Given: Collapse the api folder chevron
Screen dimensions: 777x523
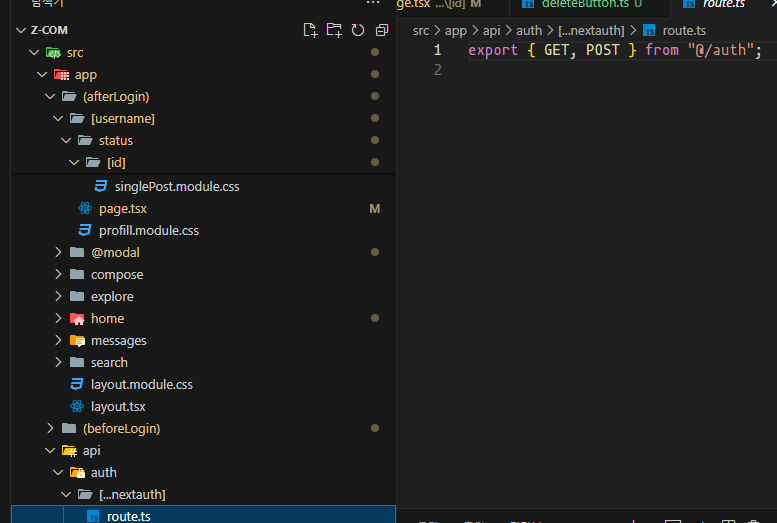Looking at the screenshot, I should (50, 450).
